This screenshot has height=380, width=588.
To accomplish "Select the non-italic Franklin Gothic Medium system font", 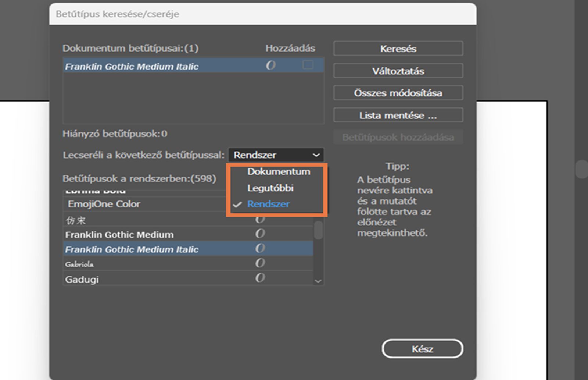I will click(x=188, y=234).
